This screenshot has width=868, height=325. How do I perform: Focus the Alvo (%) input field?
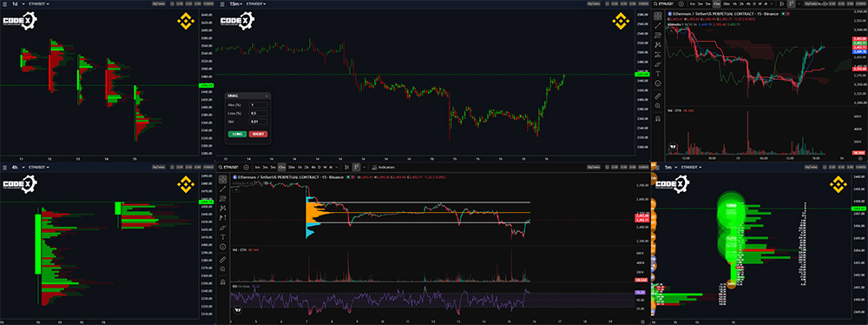(259, 105)
